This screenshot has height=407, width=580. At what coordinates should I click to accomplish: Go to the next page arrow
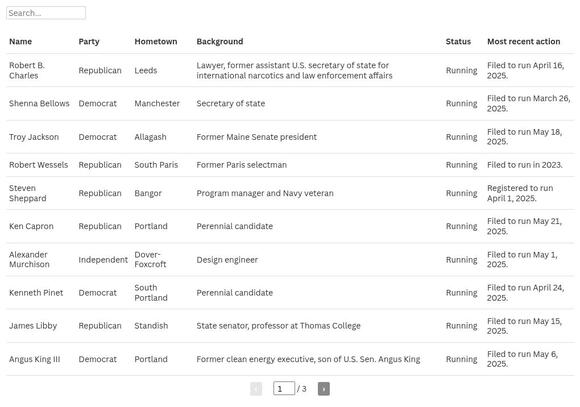pos(323,388)
